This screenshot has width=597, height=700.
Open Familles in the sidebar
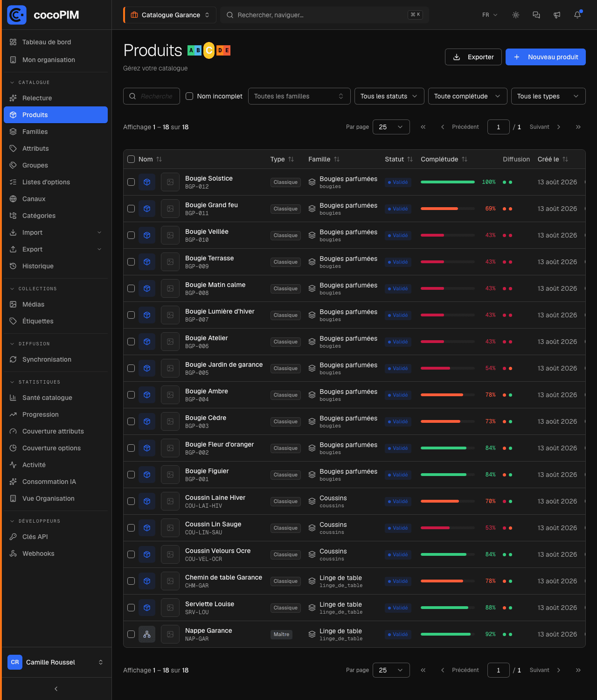coord(56,132)
